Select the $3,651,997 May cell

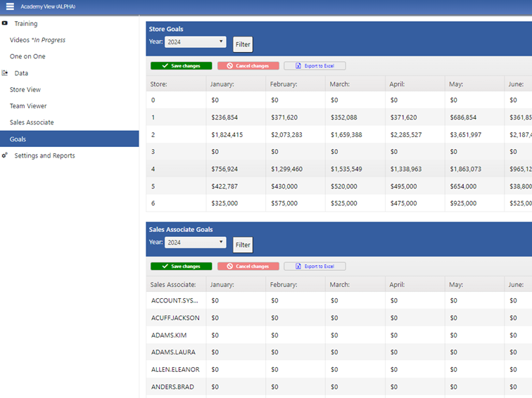coord(475,134)
